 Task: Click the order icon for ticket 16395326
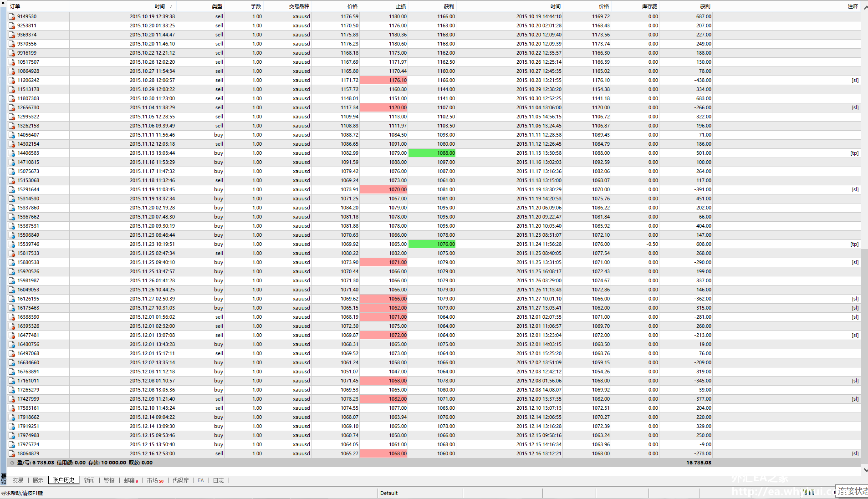[12, 326]
